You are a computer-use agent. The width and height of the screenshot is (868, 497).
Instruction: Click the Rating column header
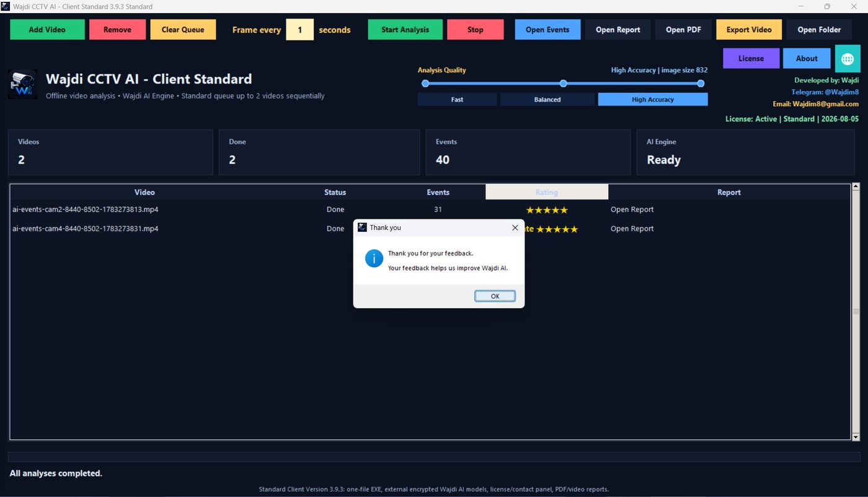pyautogui.click(x=547, y=192)
